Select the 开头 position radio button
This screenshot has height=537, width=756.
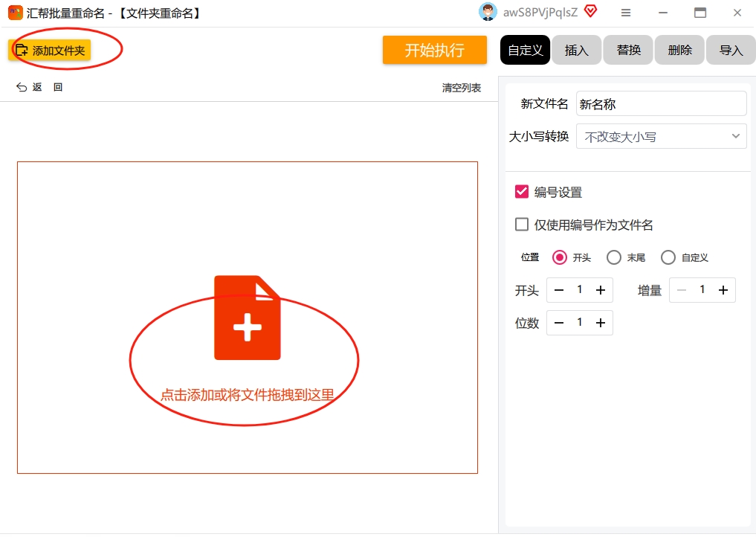point(559,257)
